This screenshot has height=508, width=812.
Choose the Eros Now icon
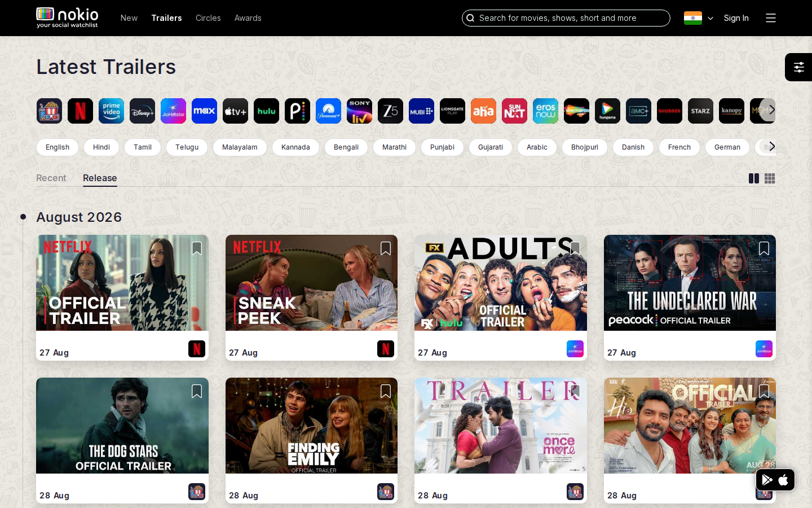coord(545,111)
